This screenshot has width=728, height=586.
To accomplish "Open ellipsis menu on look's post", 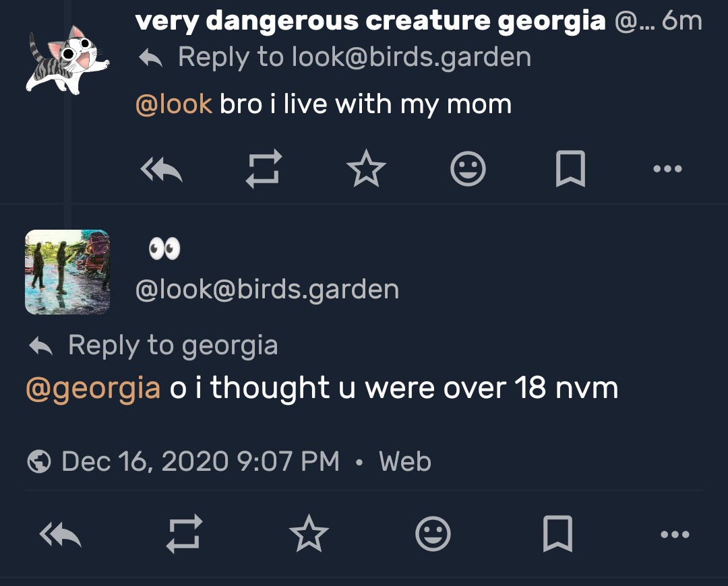I will 675,535.
